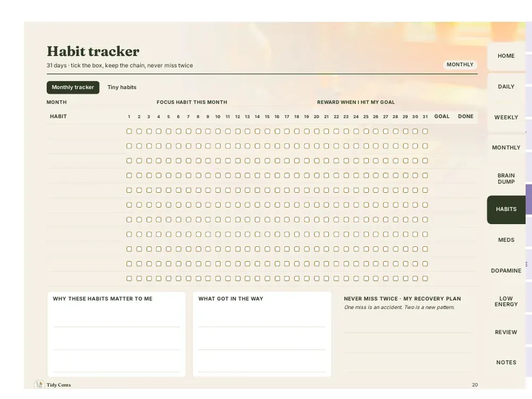
Task: Click inside the What Got In The Way box
Action: tap(262, 334)
